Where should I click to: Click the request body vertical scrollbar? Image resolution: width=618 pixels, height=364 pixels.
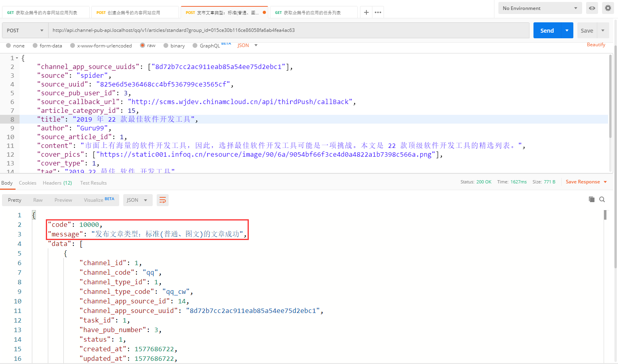click(610, 96)
